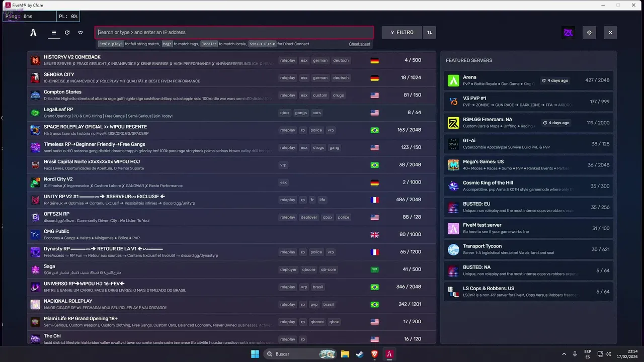Click the OFFSZN RP server icon

click(35, 217)
